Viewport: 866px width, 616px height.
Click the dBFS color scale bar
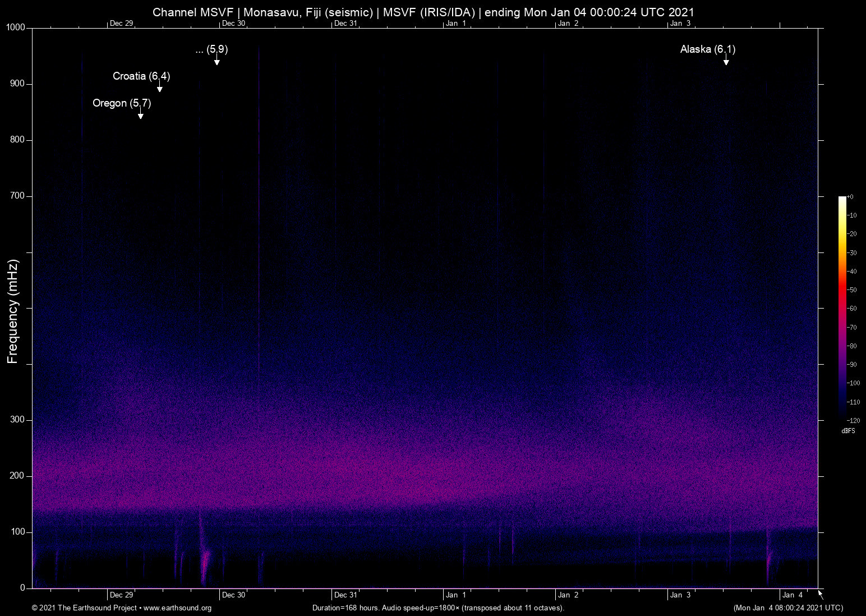click(x=842, y=307)
